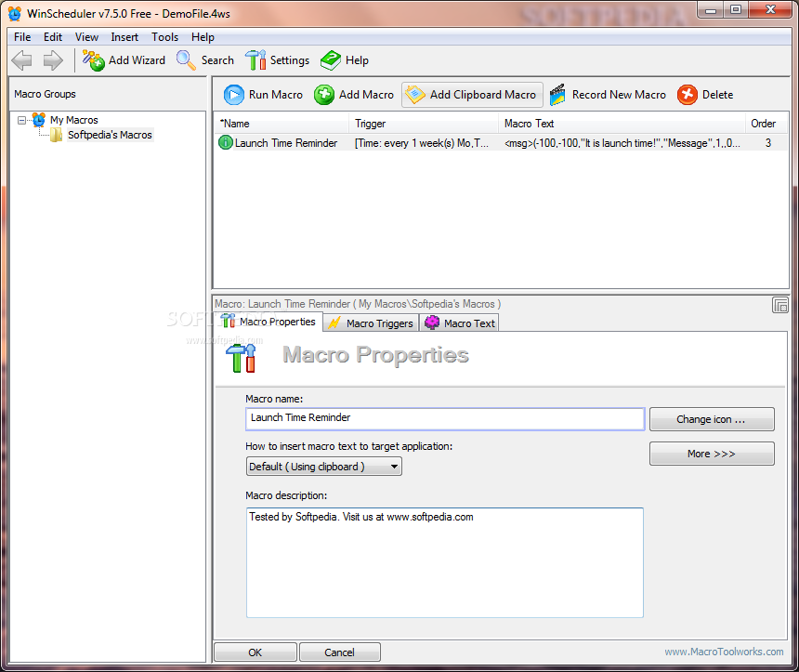Click Add Clipboard Macro
Viewport: 799px width, 672px height.
tap(472, 95)
